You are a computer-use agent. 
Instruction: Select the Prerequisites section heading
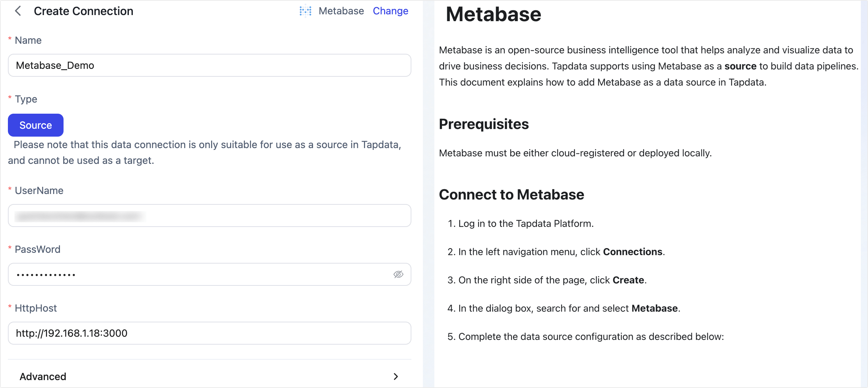click(484, 124)
